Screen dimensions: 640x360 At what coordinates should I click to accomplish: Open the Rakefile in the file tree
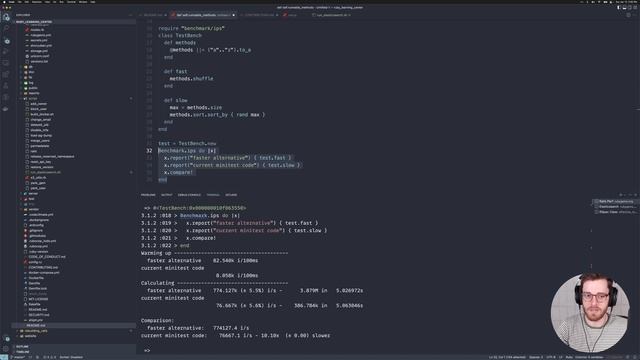(34, 304)
